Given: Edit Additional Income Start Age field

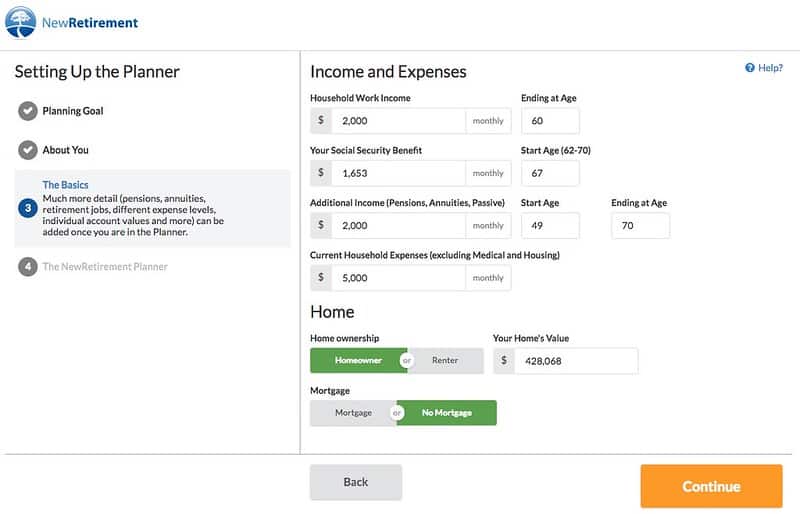Looking at the screenshot, I should point(550,226).
